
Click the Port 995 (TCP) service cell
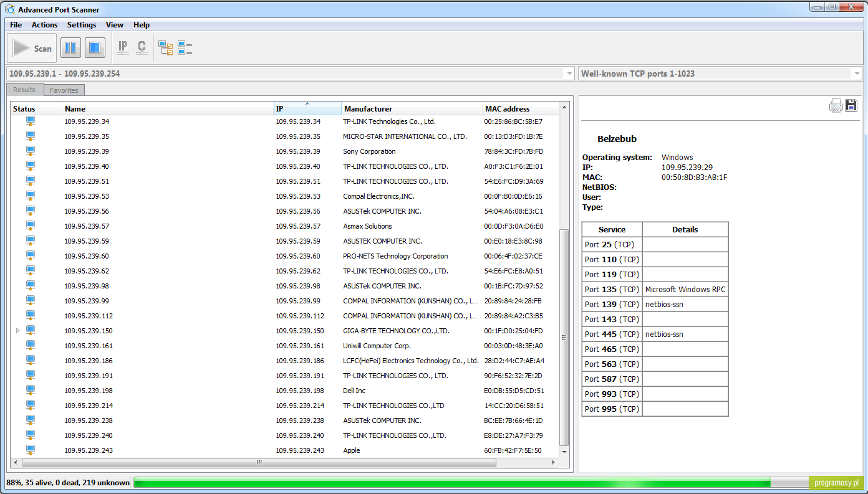coord(612,409)
